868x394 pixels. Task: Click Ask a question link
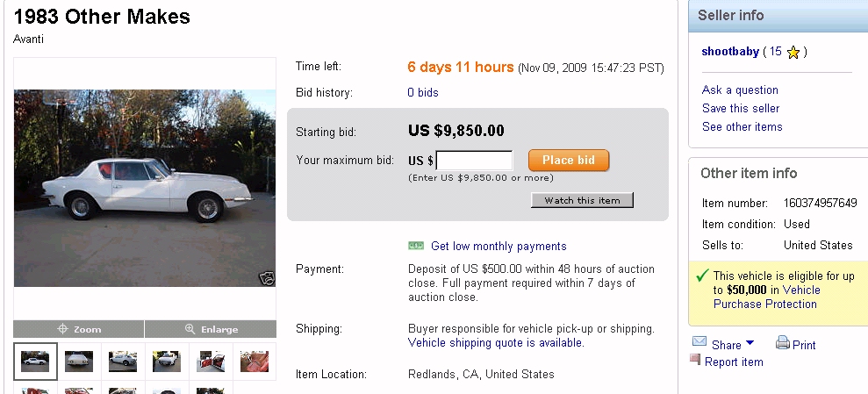tap(740, 90)
